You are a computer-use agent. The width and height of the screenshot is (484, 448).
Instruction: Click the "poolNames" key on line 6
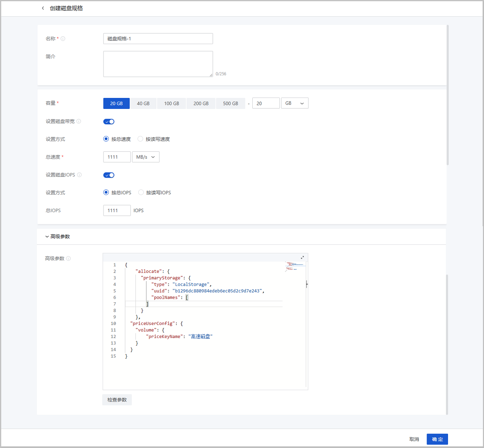pos(166,297)
